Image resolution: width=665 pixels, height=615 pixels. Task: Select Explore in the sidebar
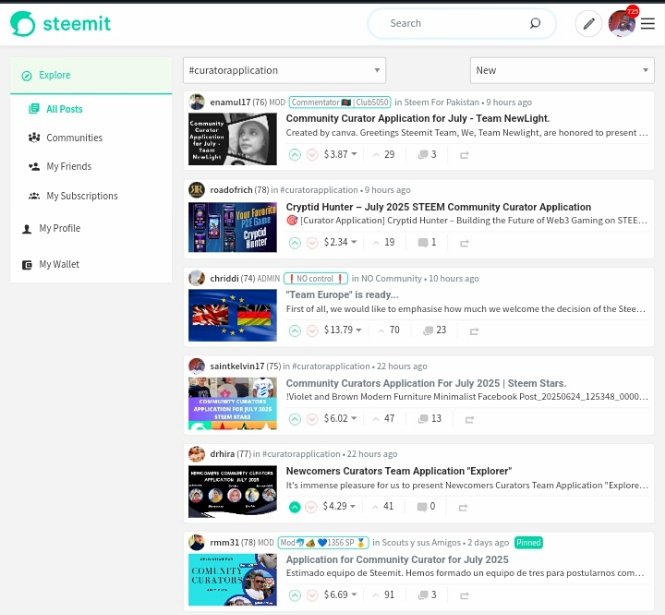coord(91,75)
